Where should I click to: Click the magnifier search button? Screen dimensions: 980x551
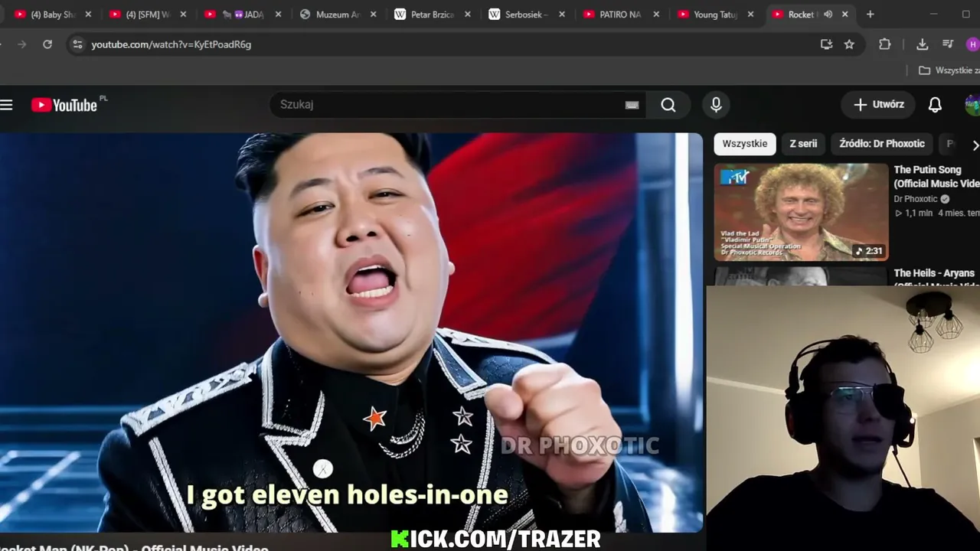point(668,105)
